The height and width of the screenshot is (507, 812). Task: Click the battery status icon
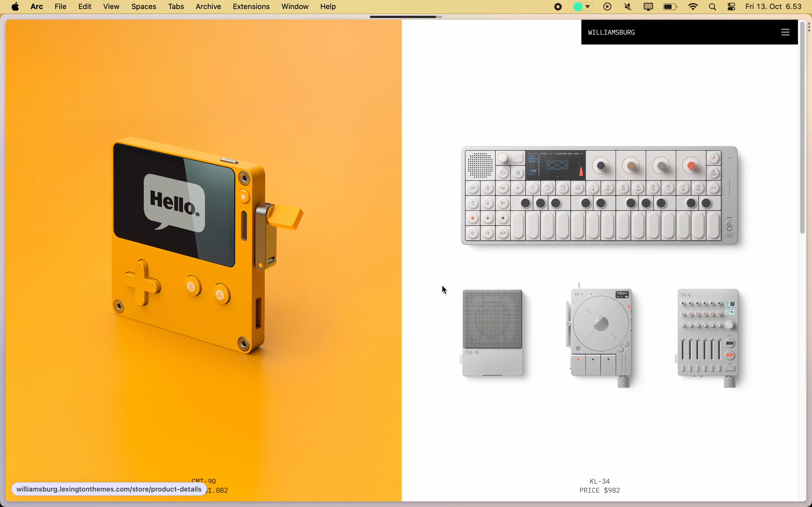pyautogui.click(x=669, y=6)
